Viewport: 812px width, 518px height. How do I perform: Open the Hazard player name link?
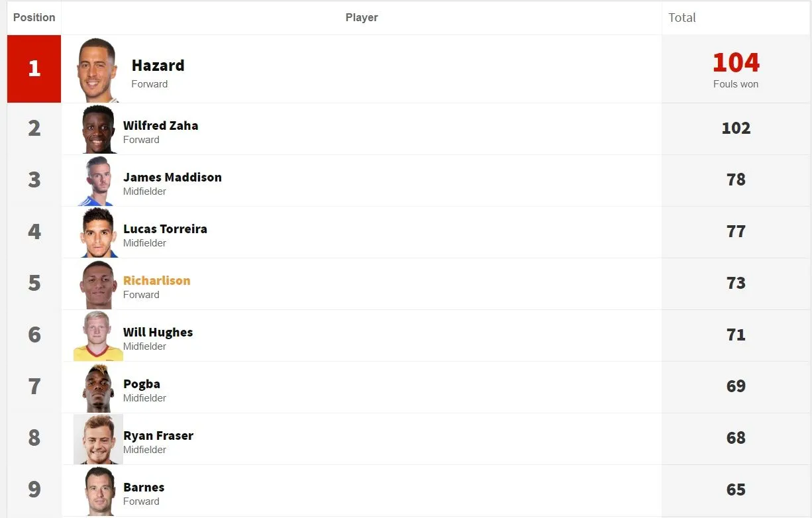pos(158,66)
